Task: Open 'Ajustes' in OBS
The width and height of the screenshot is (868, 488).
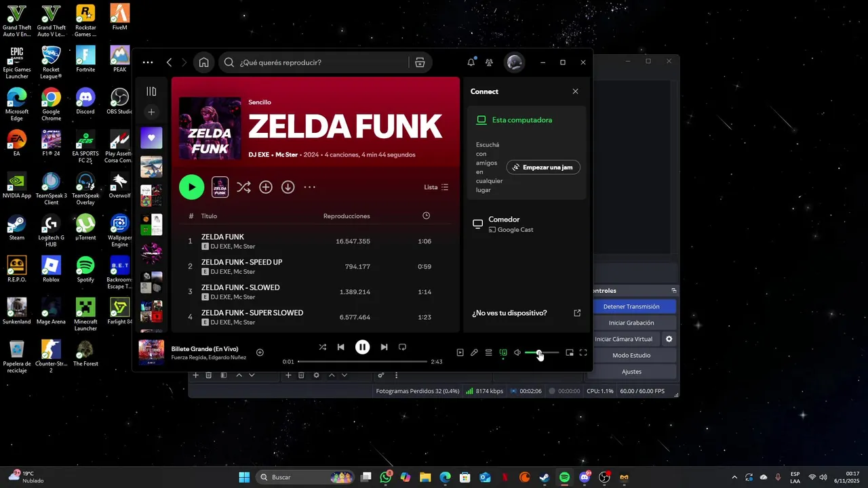Action: [x=631, y=371]
